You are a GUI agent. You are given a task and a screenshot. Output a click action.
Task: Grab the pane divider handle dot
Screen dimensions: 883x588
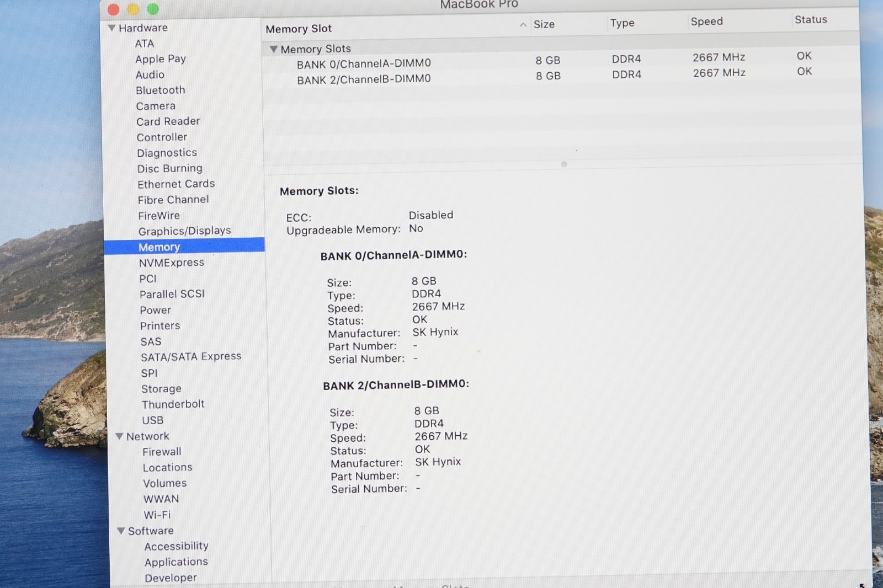pyautogui.click(x=563, y=164)
